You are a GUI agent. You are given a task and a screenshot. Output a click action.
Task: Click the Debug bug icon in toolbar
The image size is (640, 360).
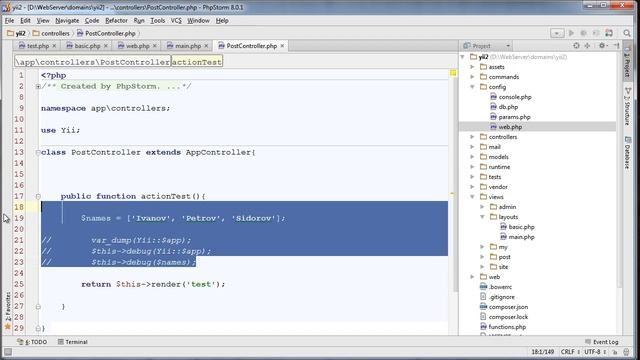pos(583,33)
